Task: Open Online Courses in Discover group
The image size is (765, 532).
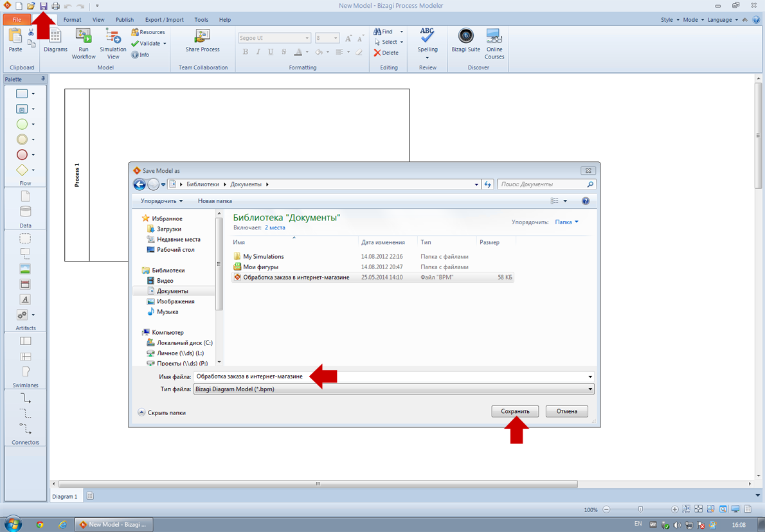Action: click(x=494, y=44)
